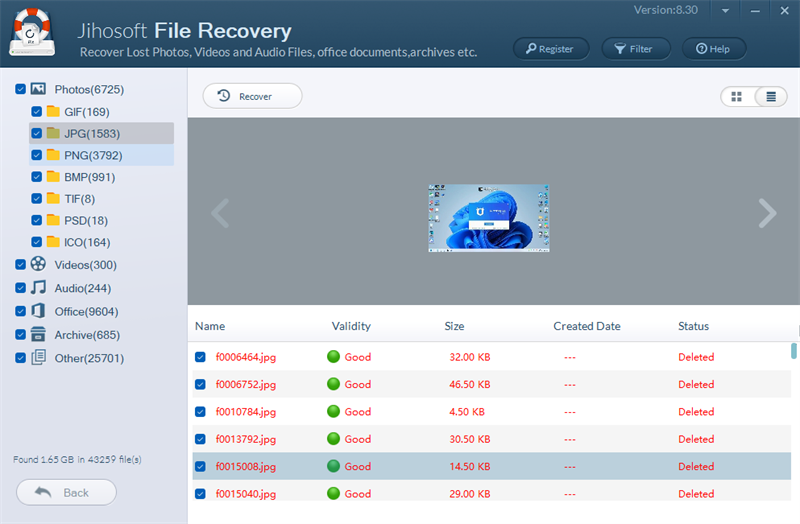Image resolution: width=800 pixels, height=524 pixels.
Task: Select the TIF(8) category
Action: pos(80,199)
